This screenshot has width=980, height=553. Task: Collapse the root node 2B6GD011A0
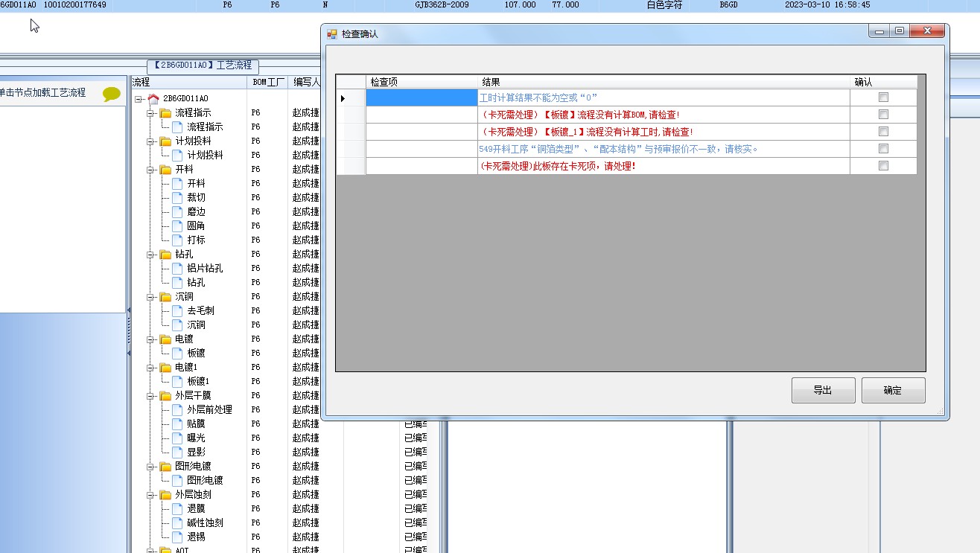tap(139, 98)
